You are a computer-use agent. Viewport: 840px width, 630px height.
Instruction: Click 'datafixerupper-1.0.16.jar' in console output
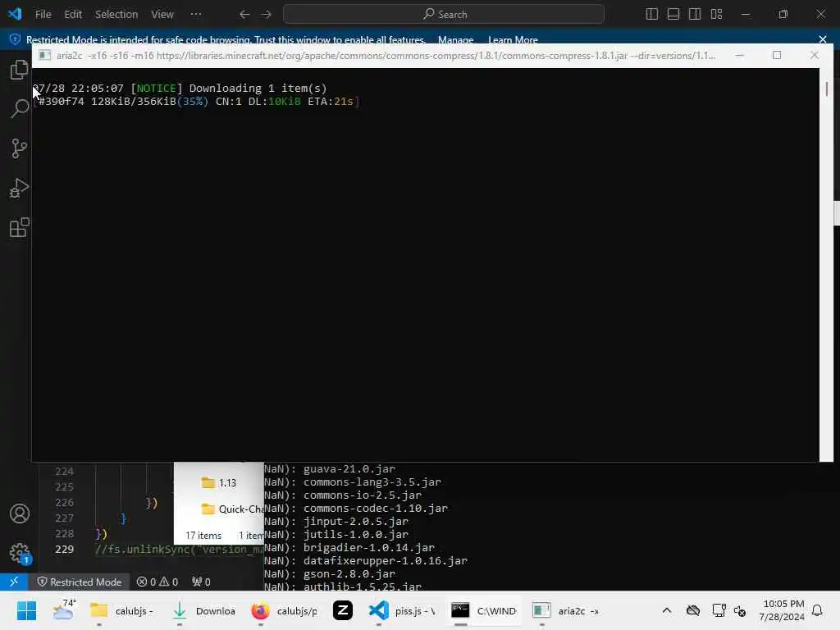(386, 560)
